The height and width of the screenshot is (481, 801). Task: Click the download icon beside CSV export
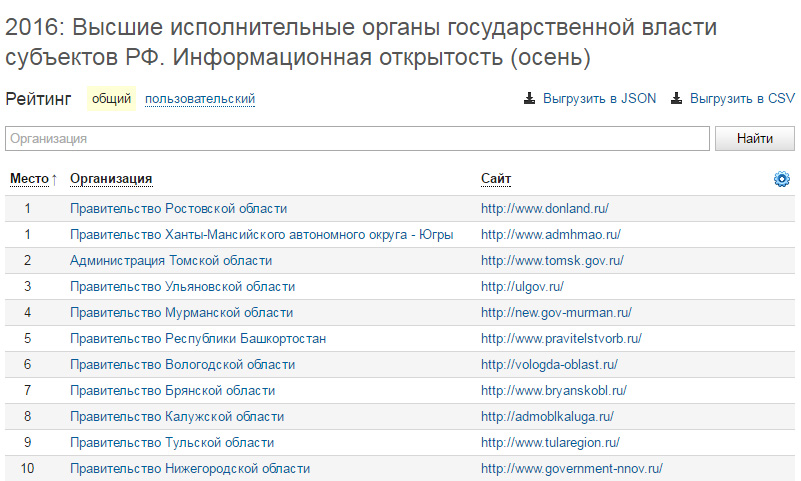click(676, 99)
